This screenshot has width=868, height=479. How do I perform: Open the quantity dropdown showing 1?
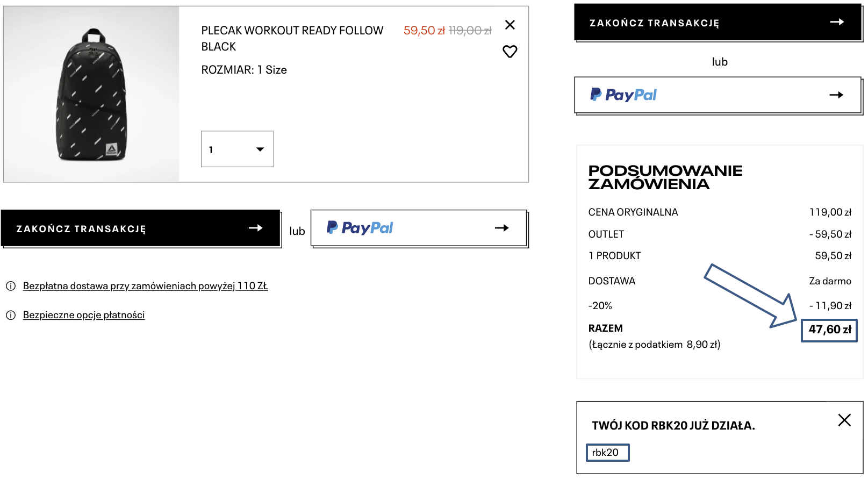coord(237,149)
